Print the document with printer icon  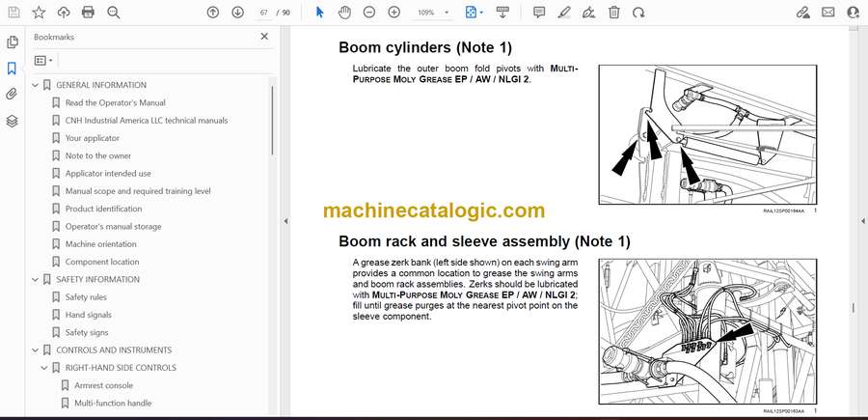88,13
